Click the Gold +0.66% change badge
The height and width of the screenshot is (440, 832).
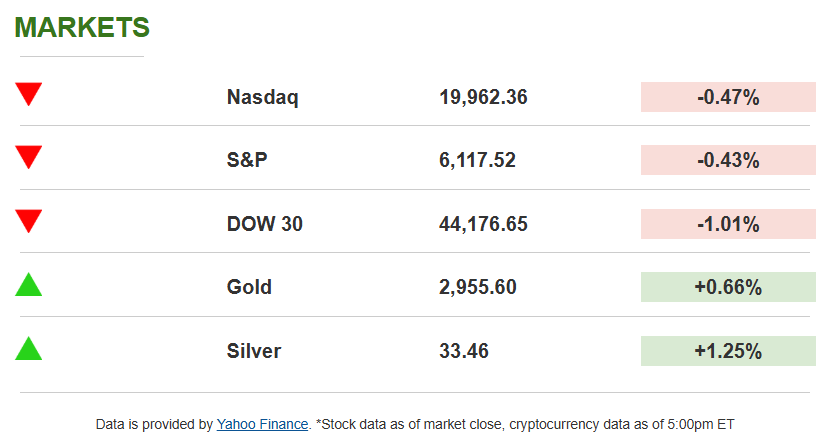point(728,287)
